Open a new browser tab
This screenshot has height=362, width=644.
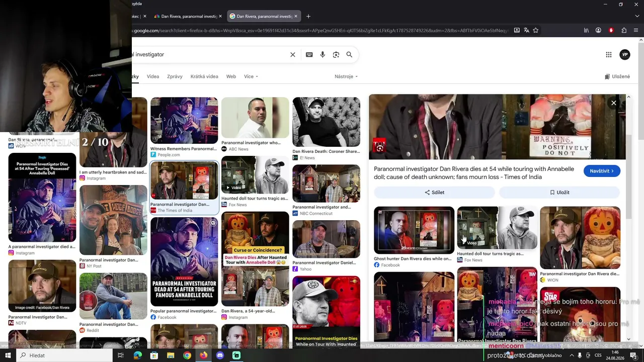click(308, 16)
